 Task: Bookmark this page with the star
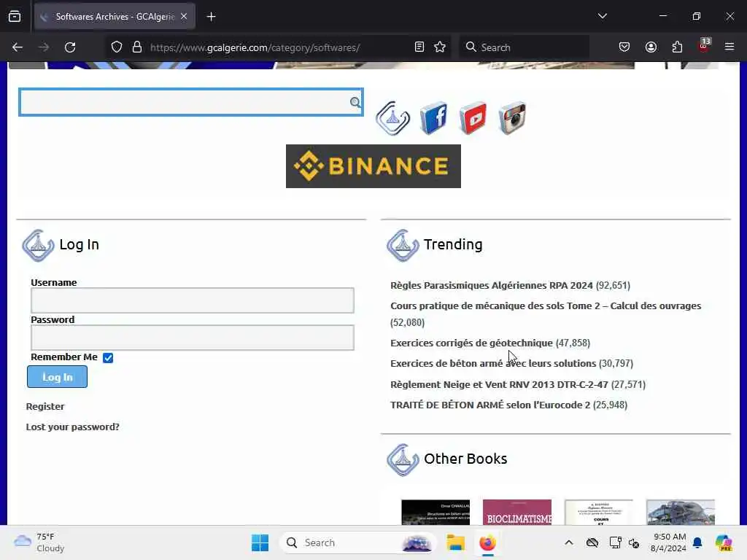click(440, 47)
